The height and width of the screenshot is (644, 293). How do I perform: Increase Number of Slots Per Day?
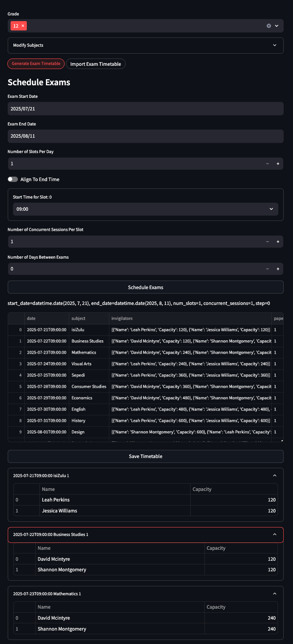tap(278, 164)
